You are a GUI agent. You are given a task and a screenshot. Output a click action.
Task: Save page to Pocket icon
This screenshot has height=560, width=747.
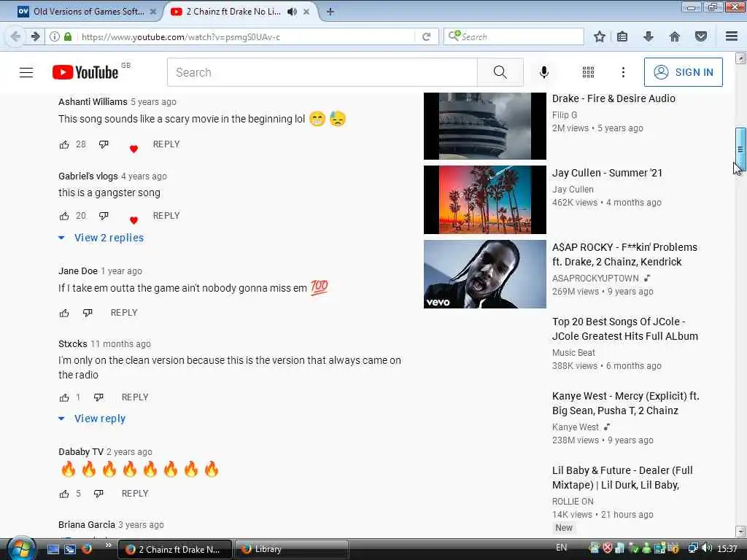701,36
